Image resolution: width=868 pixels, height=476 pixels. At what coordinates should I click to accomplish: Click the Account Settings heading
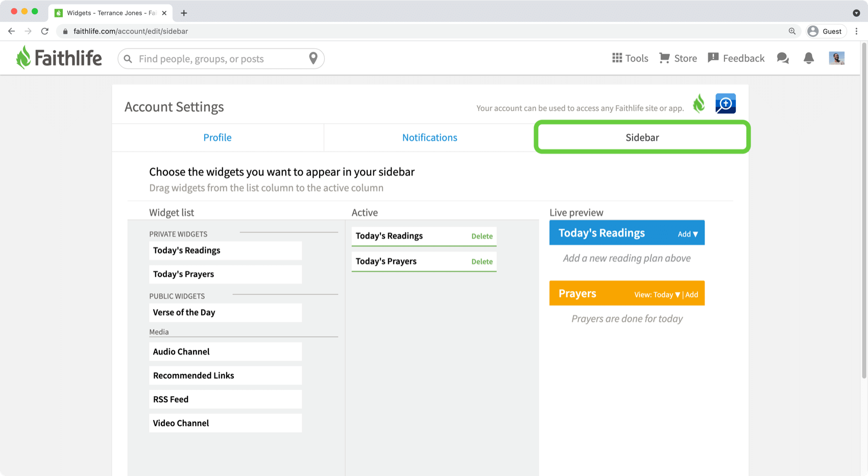click(x=174, y=107)
